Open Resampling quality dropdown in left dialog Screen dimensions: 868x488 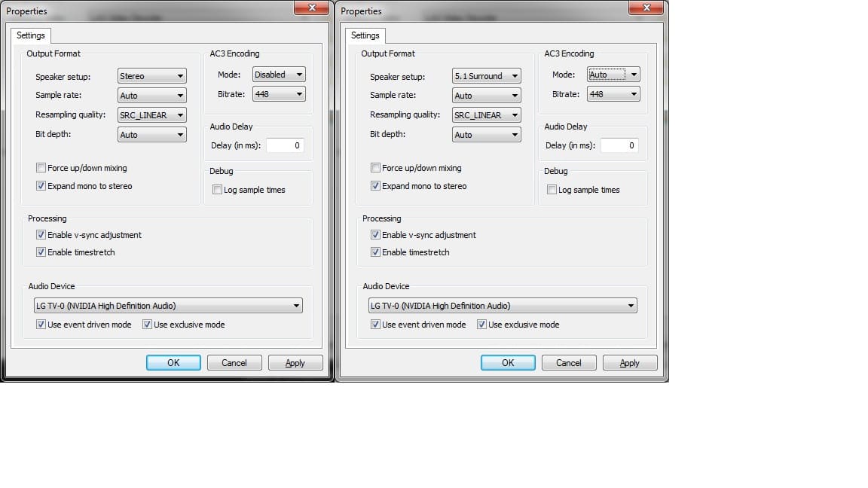click(x=152, y=115)
